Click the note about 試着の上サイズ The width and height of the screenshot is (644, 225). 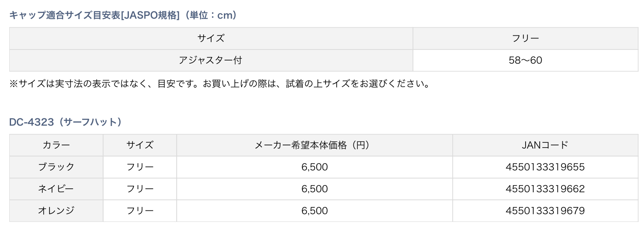(220, 84)
